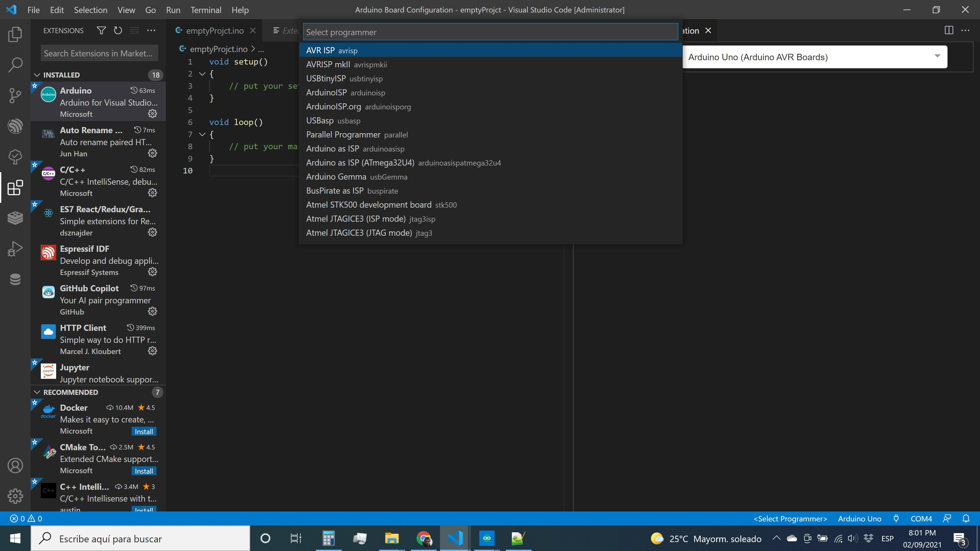Open Run and Debug view icon
980x551 pixels.
(15, 249)
